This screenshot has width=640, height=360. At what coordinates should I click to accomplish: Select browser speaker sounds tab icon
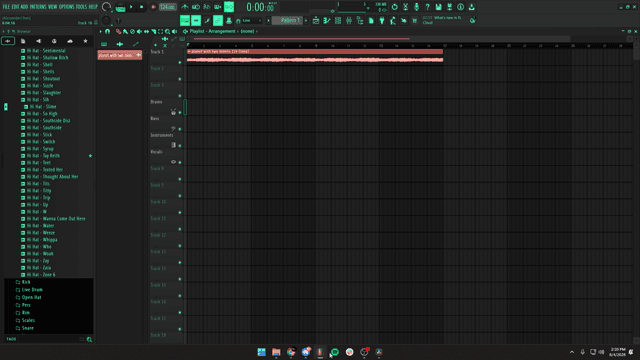pos(39,41)
